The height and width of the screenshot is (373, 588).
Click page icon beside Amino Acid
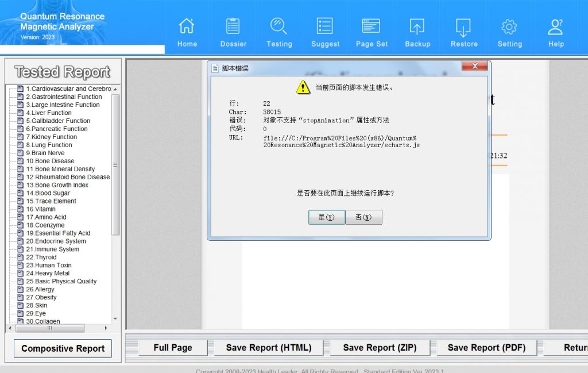coord(21,217)
